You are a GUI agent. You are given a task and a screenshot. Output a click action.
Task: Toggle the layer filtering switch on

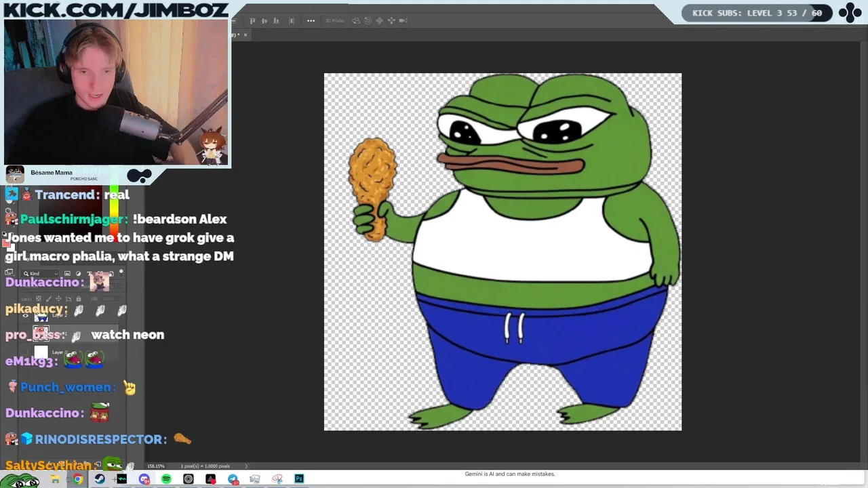[121, 274]
